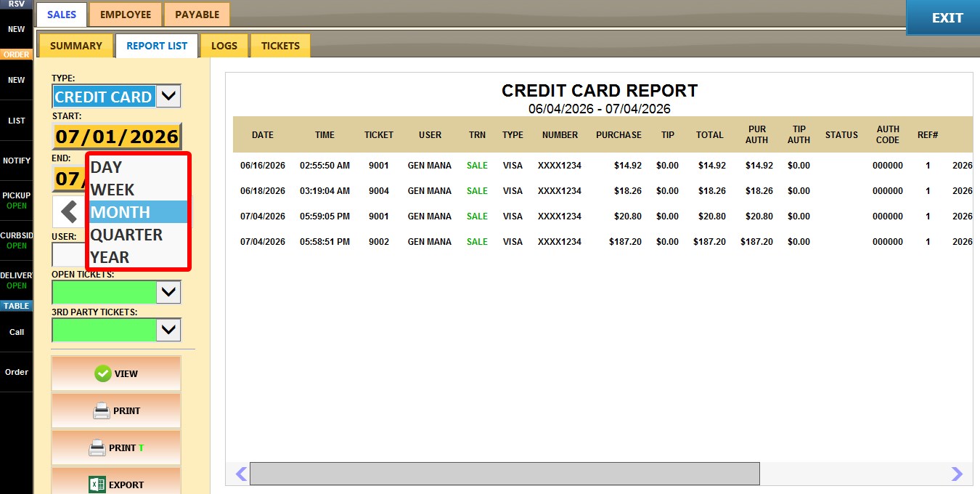This screenshot has width=980, height=494.
Task: Click the green checkmark icon on VIEW
Action: click(x=103, y=373)
